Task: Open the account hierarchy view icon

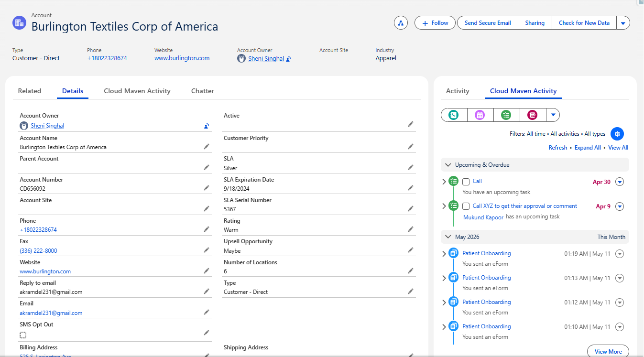Action: tap(401, 23)
